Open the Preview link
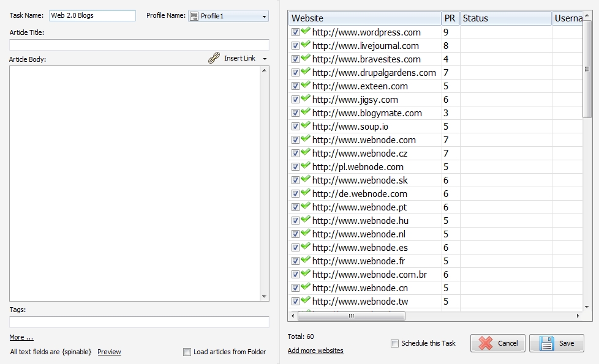This screenshot has height=364, width=599. 109,352
